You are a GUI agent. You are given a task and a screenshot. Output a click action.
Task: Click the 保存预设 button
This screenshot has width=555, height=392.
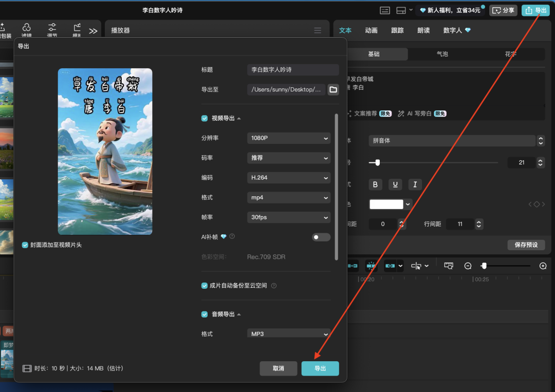526,245
